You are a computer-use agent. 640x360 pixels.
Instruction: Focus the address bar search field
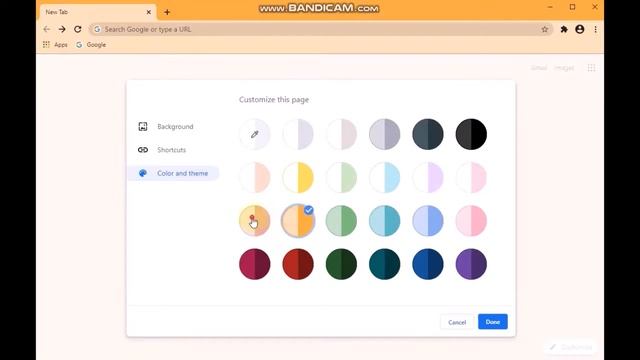pyautogui.click(x=320, y=29)
